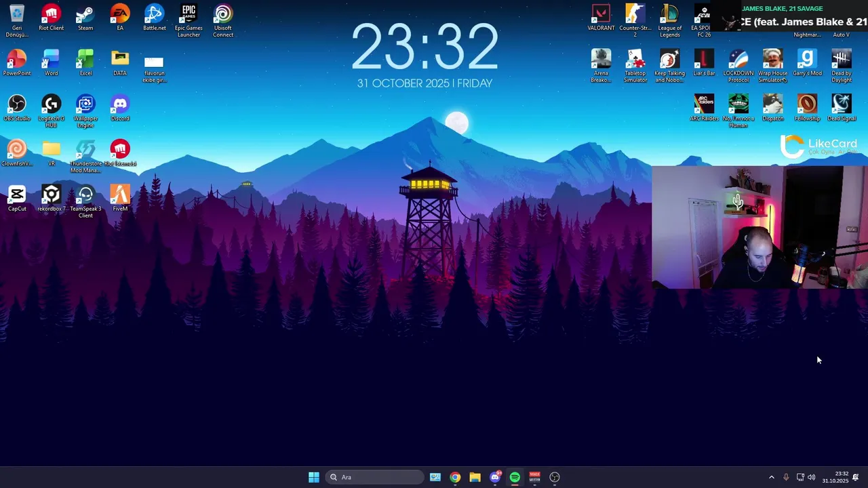
Task: Select the Dispatch game shortcut
Action: click(x=772, y=108)
